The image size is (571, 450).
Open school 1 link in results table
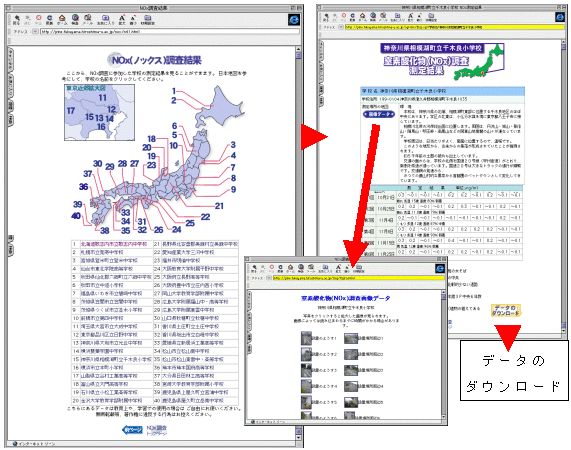tap(114, 244)
